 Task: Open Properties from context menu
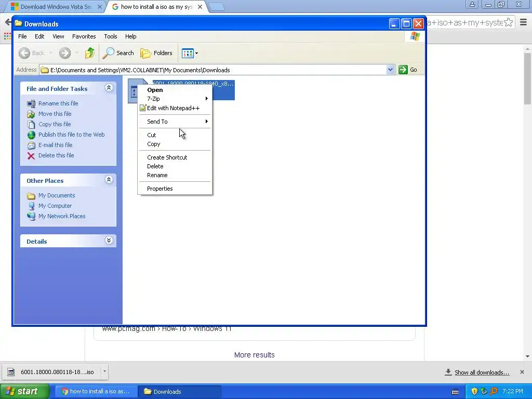175,189
